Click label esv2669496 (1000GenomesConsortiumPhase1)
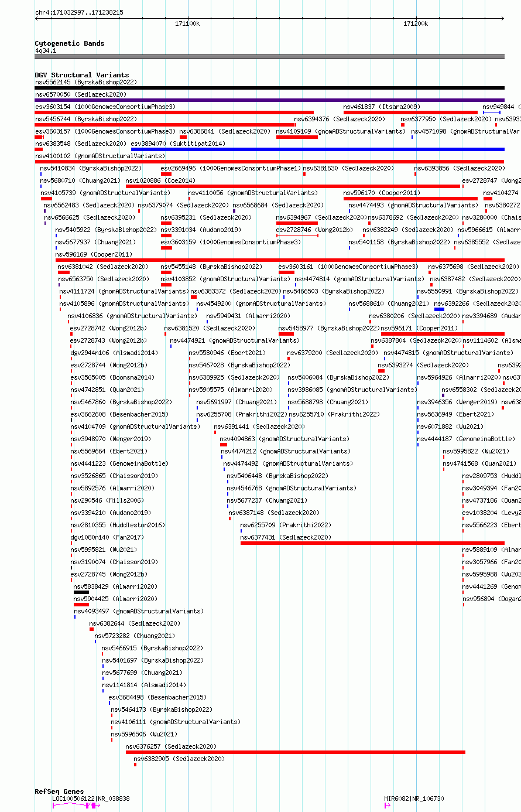Image resolution: width=521 pixels, height=812 pixels. click(x=231, y=168)
